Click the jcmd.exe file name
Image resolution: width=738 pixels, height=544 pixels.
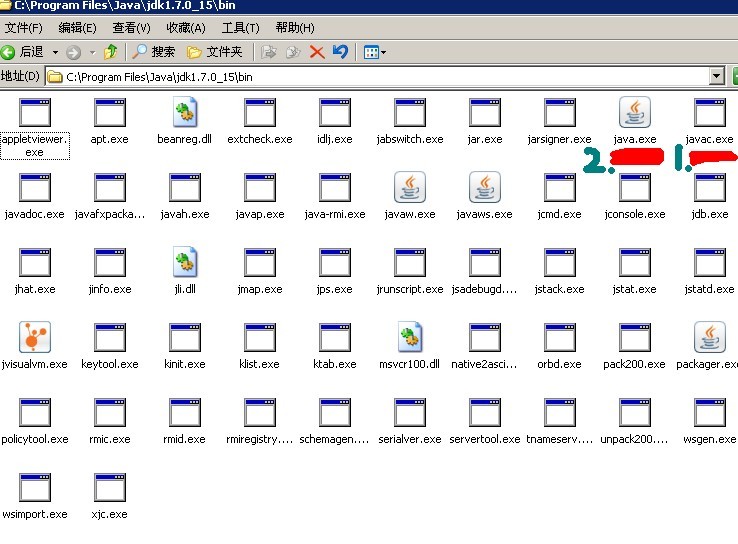[x=559, y=214]
